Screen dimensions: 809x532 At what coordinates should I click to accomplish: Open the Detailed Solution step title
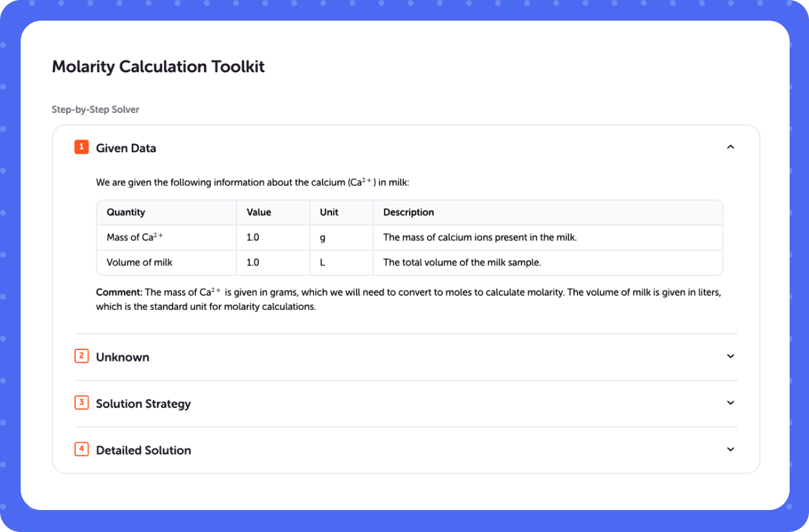click(143, 450)
